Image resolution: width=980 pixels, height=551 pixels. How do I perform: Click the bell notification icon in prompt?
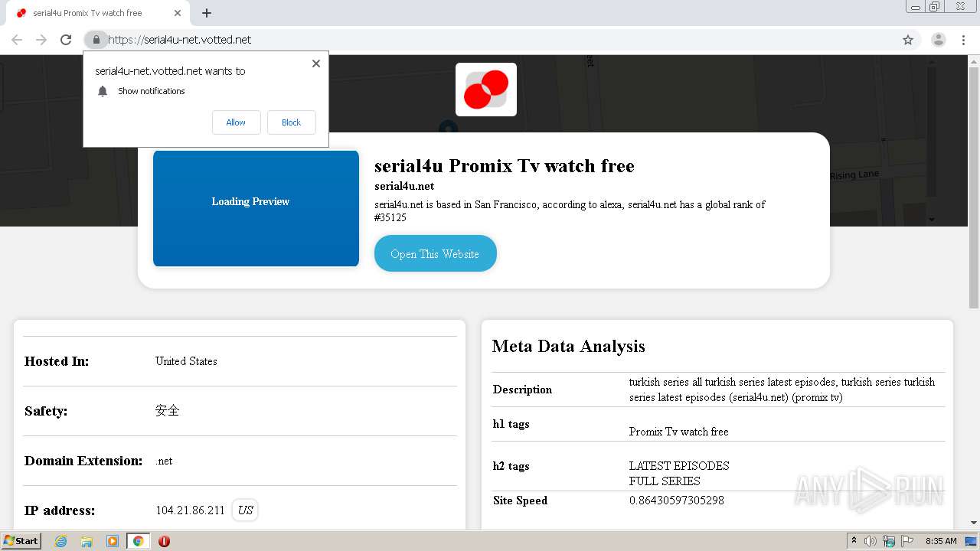[x=103, y=91]
